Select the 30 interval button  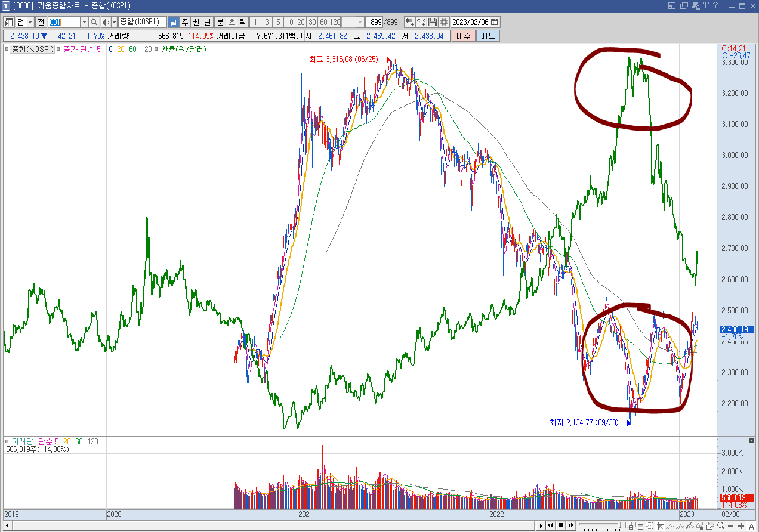click(312, 22)
